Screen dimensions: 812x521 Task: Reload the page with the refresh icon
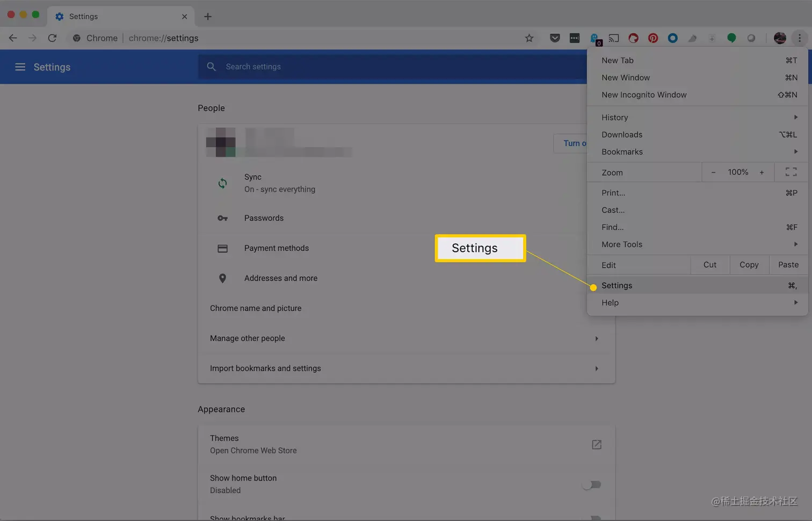pyautogui.click(x=52, y=38)
